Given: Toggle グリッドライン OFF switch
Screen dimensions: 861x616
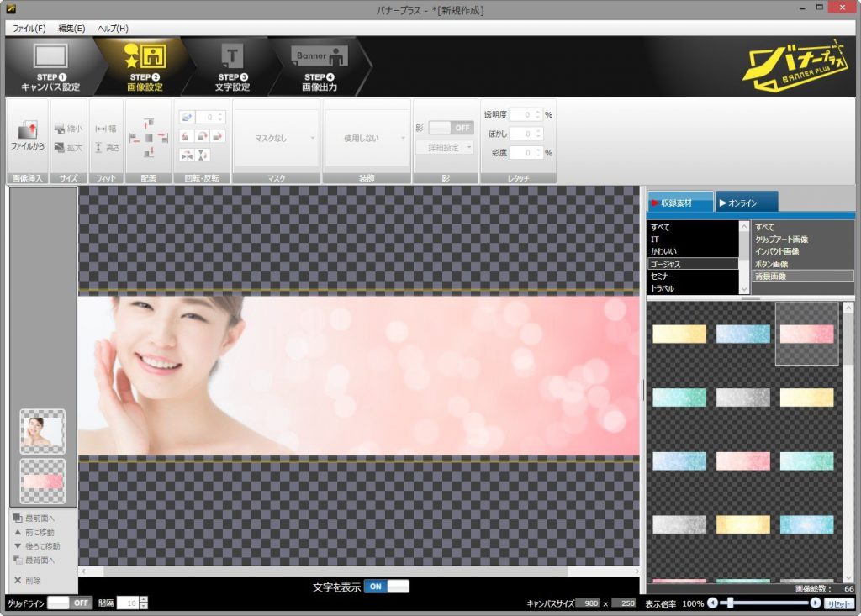Looking at the screenshot, I should [x=70, y=603].
